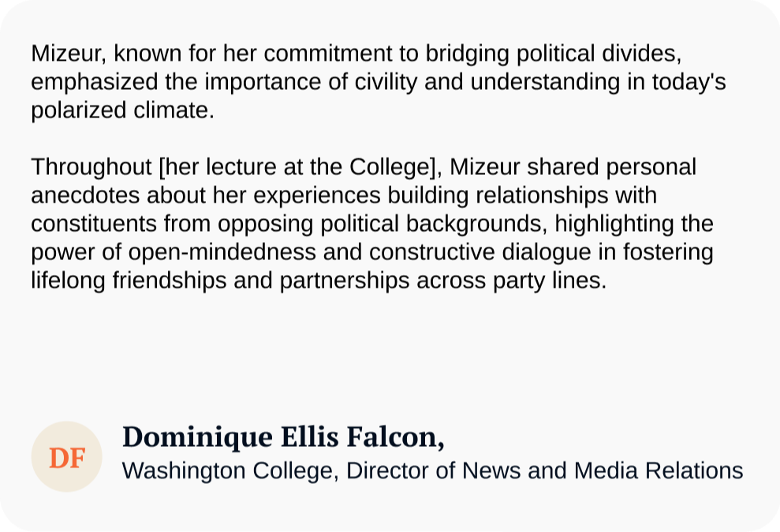Click the bracketed text 'her lecture at the College'
The image size is (780, 532).
click(x=297, y=167)
